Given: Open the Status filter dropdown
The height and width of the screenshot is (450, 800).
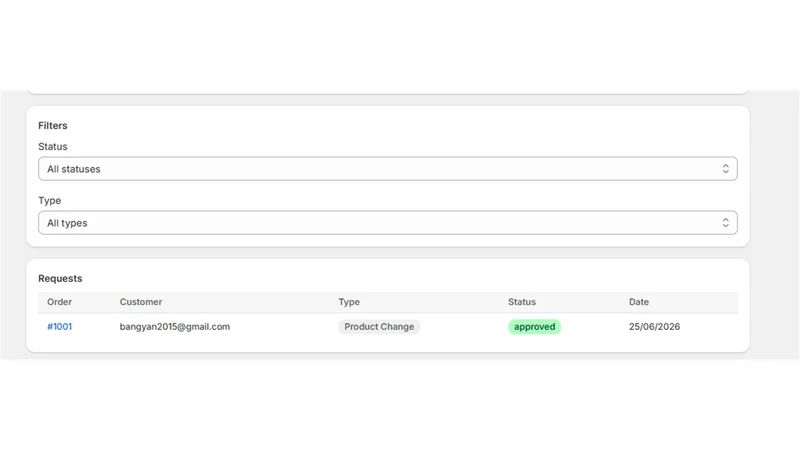Looking at the screenshot, I should click(x=388, y=169).
